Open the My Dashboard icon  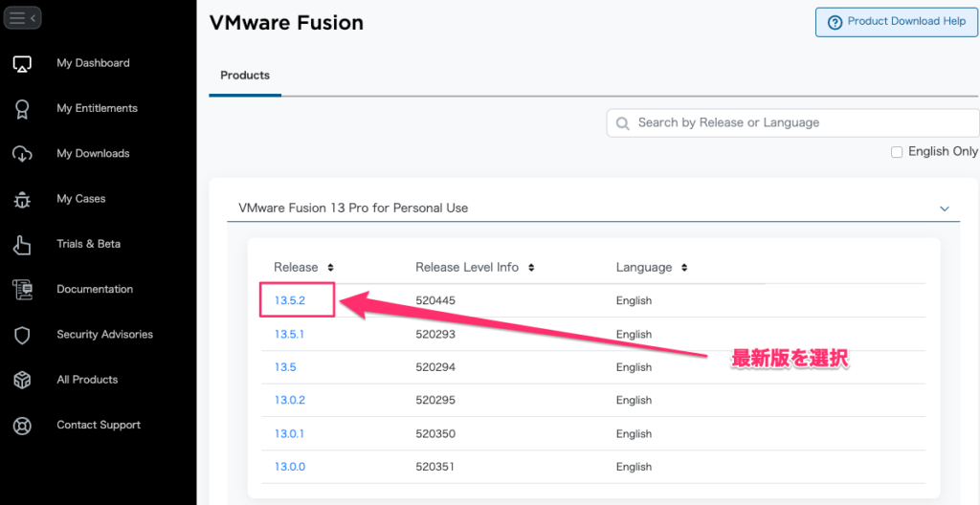(x=23, y=64)
